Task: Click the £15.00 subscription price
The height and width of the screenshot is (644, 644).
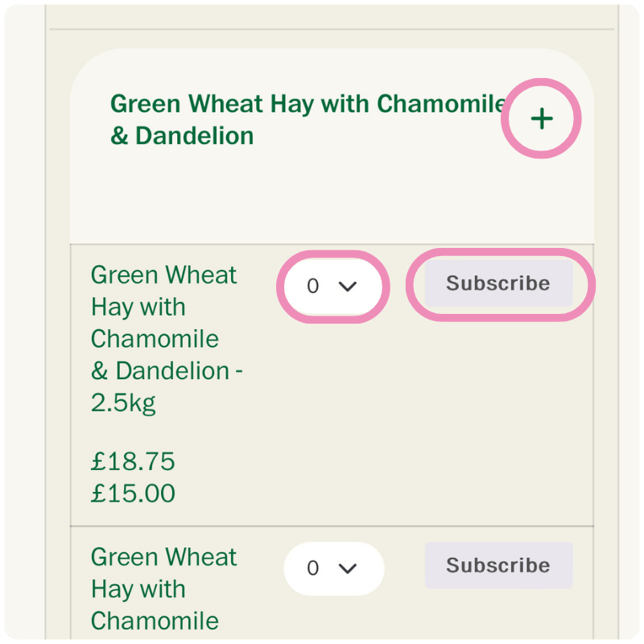Action: pyautogui.click(x=133, y=493)
